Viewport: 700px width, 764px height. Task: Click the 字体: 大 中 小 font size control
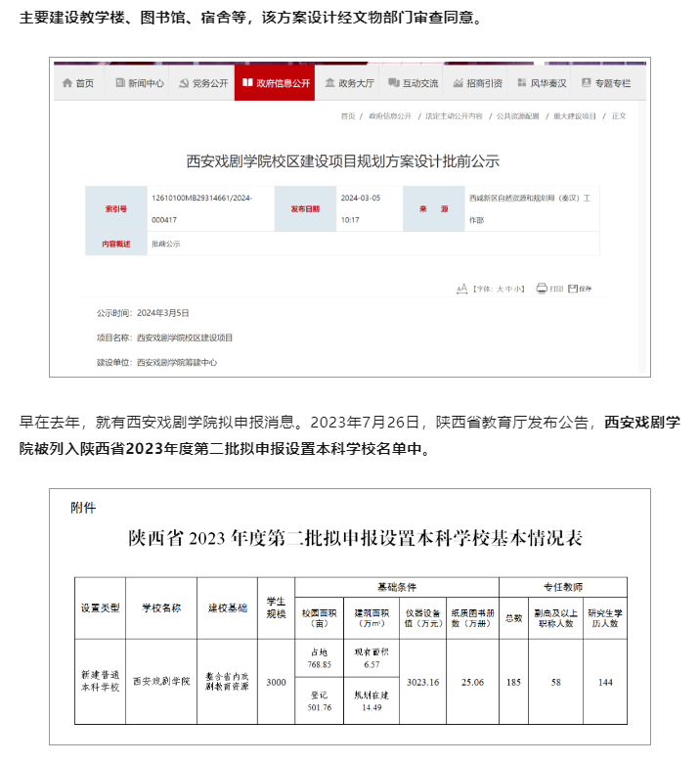click(499, 289)
